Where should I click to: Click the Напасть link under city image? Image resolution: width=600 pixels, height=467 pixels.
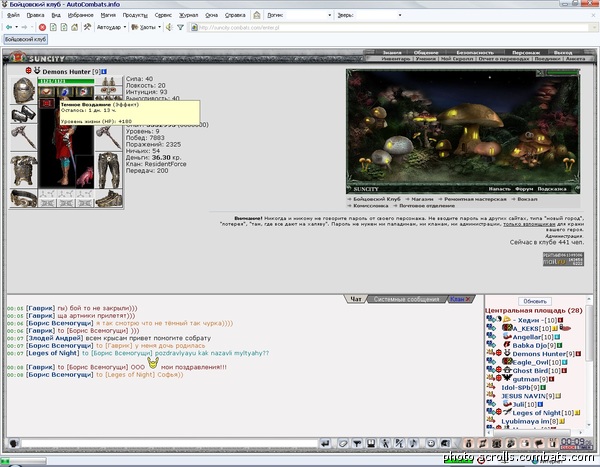pos(500,189)
